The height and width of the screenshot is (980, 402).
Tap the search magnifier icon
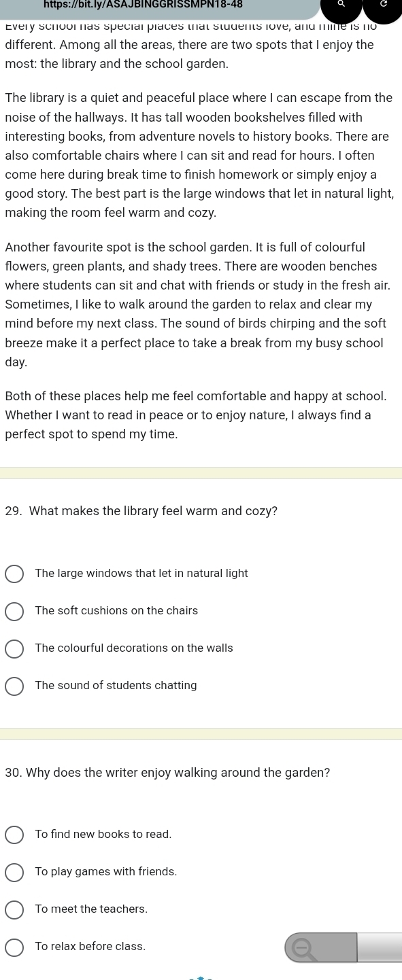[x=341, y=5]
